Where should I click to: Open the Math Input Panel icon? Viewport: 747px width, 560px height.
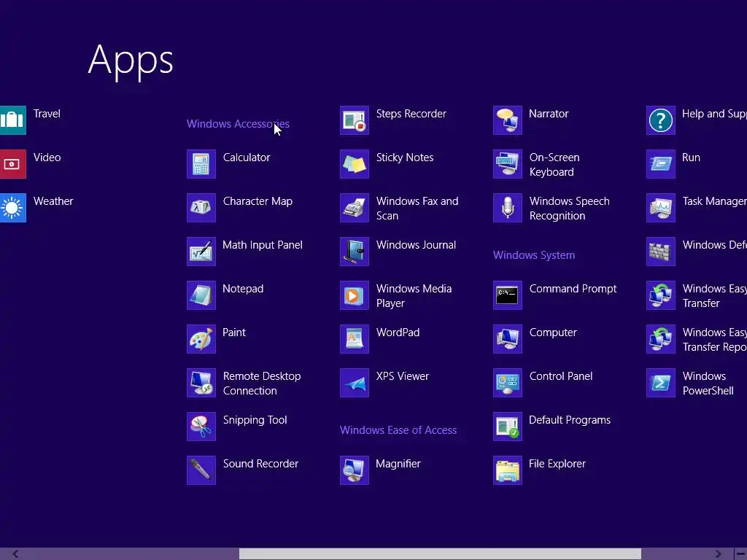201,252
